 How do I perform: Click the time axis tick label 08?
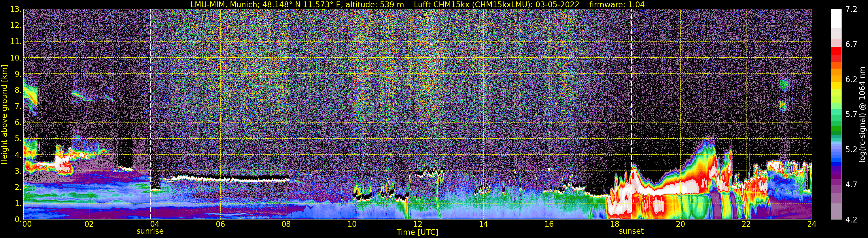[286, 224]
